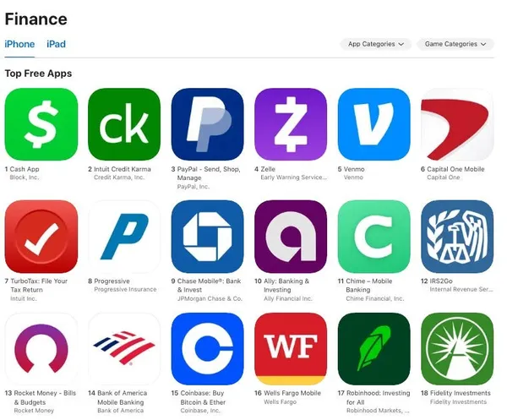Open the Fidelity Investments app icon

(457, 349)
